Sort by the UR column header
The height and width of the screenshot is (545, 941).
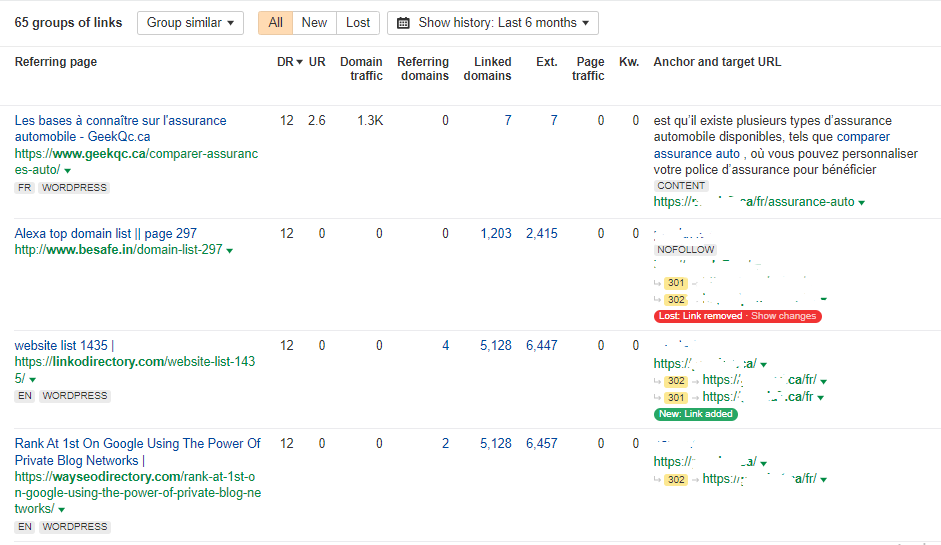[317, 62]
